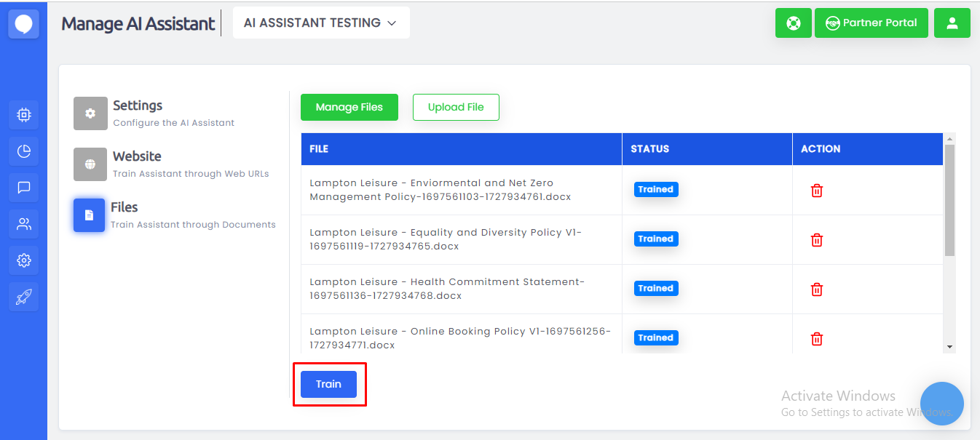The width and height of the screenshot is (980, 440).
Task: Click 'Configure the AI Assistant' text
Action: pyautogui.click(x=174, y=123)
